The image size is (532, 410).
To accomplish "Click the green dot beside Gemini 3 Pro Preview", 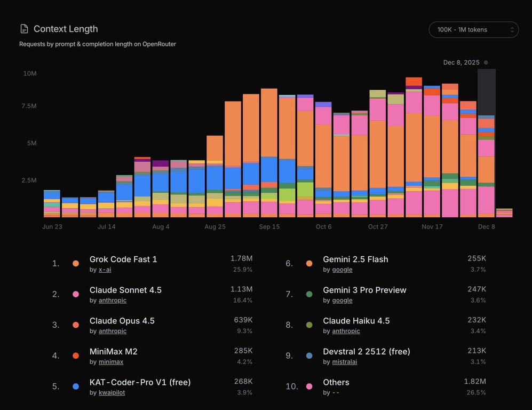I will tap(309, 294).
